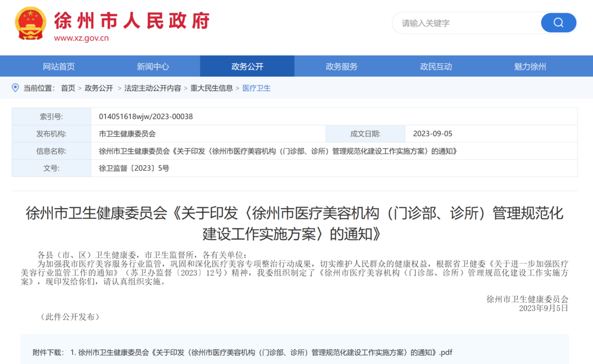Click the 成文日期 label cell
Screen dimensions: 593x364
click(x=365, y=134)
